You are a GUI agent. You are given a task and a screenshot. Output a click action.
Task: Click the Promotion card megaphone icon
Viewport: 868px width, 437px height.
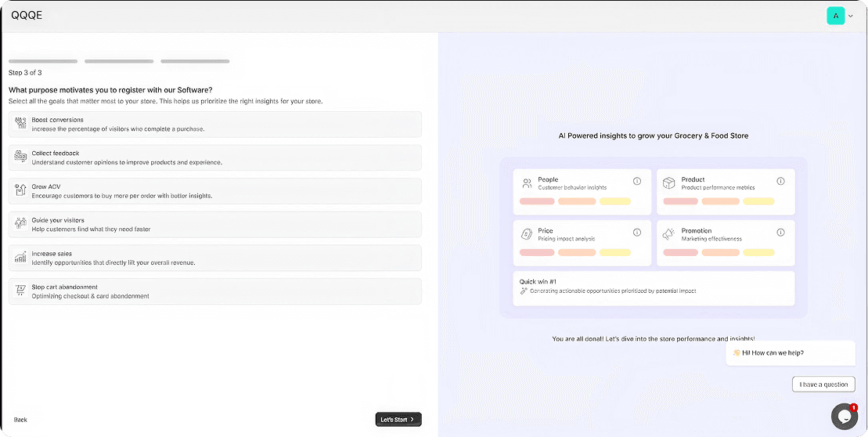[668, 234]
